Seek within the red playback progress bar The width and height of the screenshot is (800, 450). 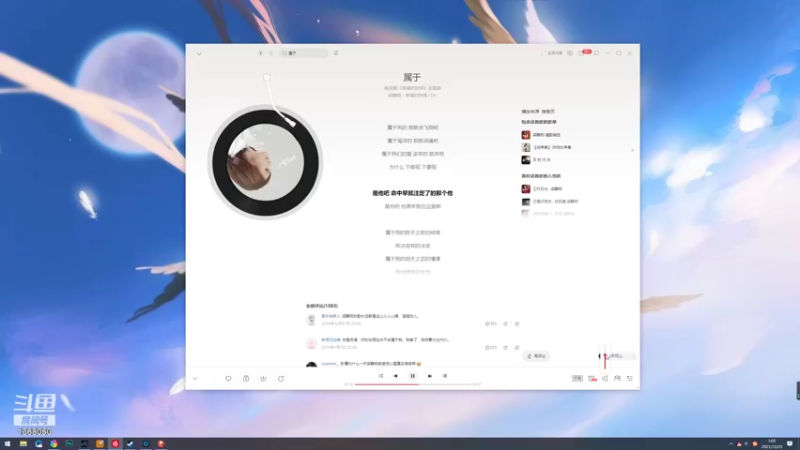click(x=412, y=384)
